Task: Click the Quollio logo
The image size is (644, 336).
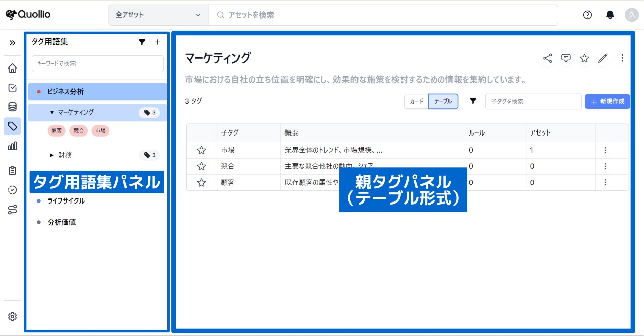Action: point(28,15)
